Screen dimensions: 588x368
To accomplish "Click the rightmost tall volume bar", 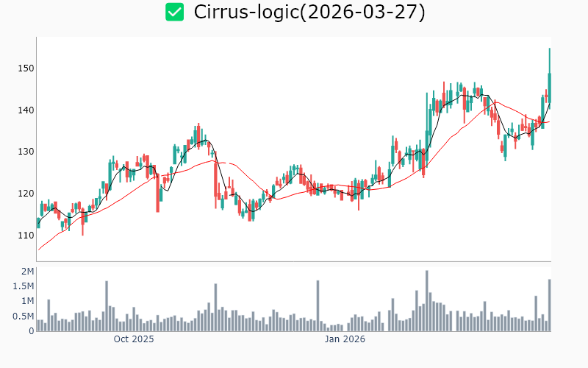I will [549, 305].
